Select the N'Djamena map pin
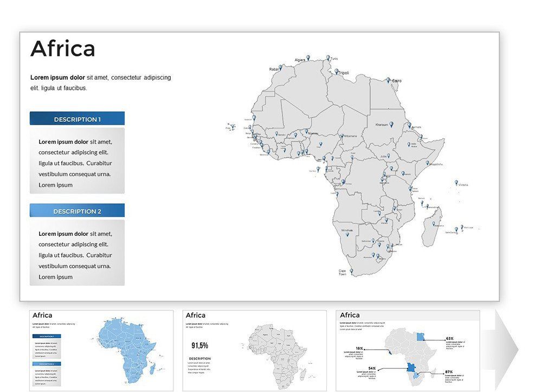Screen dimensions: 542x392 coord(341,136)
